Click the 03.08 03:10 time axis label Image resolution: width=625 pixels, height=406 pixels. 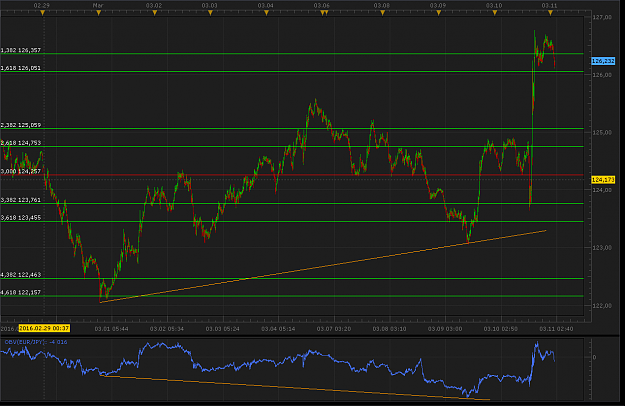(x=389, y=329)
